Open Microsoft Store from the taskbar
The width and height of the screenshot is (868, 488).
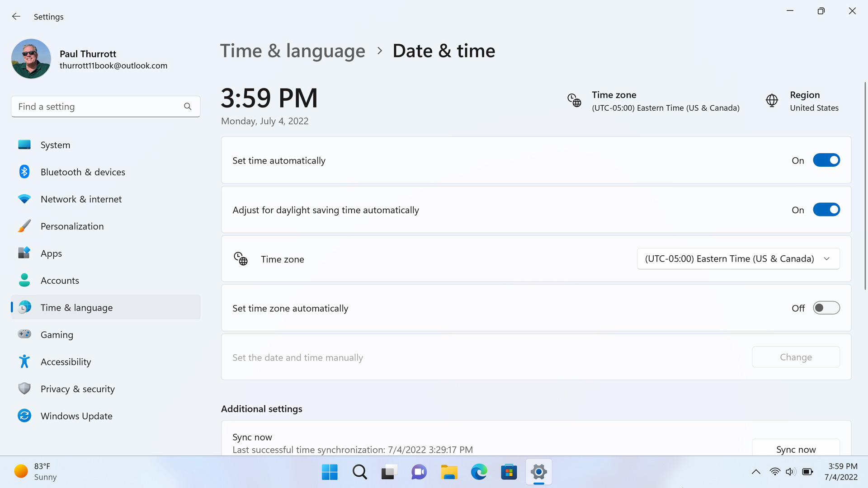pyautogui.click(x=509, y=472)
